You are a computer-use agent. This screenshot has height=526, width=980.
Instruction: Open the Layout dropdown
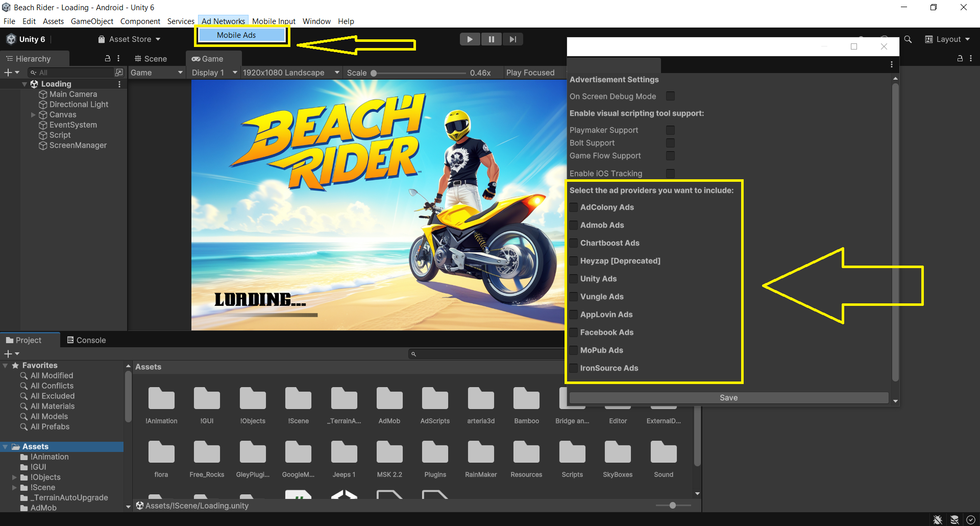click(948, 39)
